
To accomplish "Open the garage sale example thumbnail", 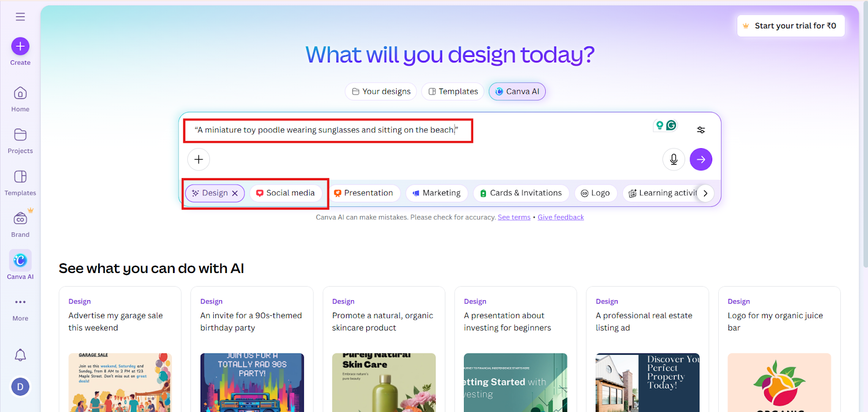I will [120, 382].
